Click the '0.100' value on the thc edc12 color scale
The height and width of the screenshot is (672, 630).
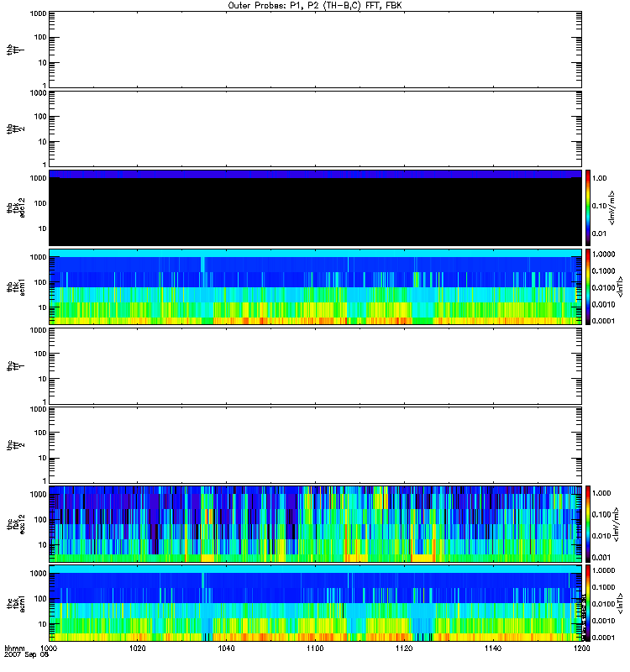pyautogui.click(x=601, y=514)
